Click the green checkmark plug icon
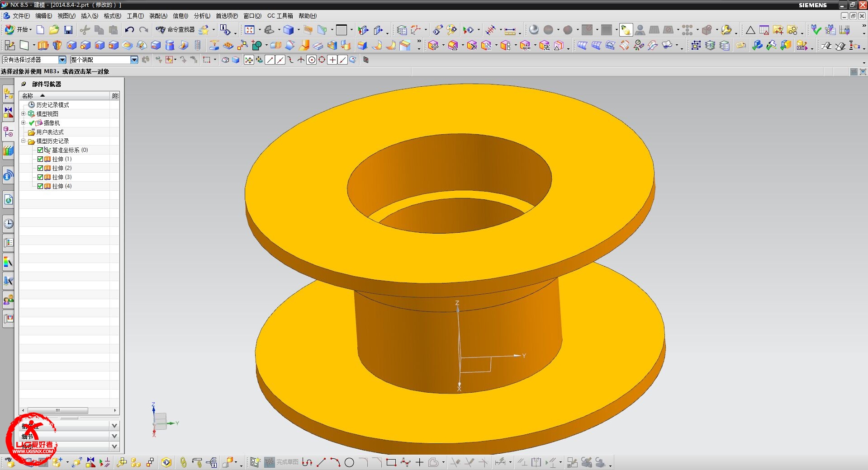Screen dimensions: 868x470 pos(816,30)
